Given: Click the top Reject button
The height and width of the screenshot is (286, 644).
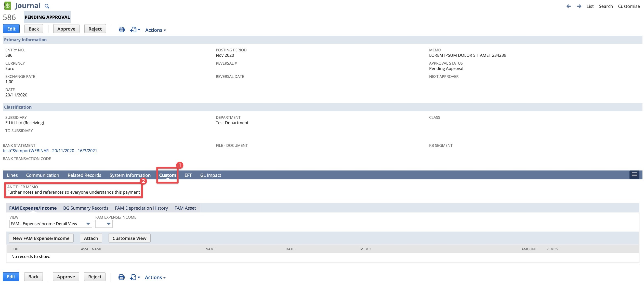Looking at the screenshot, I should tap(95, 29).
